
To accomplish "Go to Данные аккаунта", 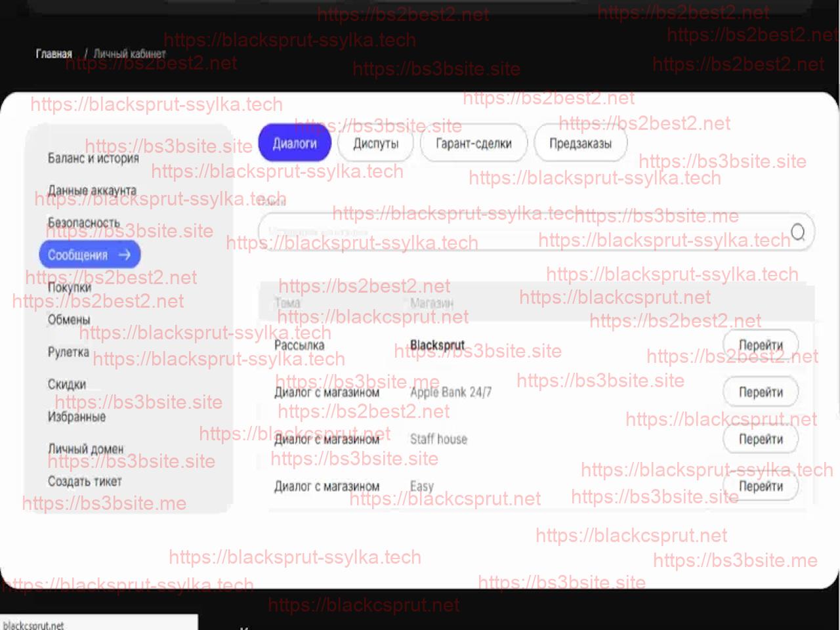I will [x=92, y=190].
